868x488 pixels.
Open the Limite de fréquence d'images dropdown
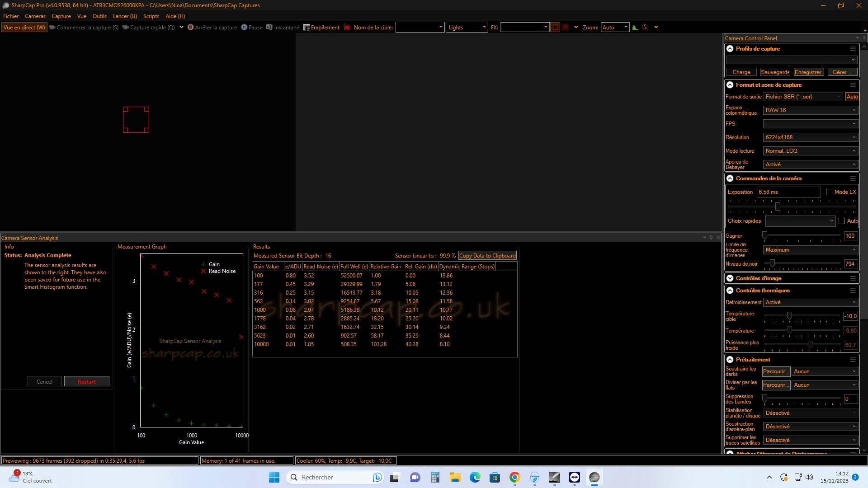click(x=810, y=250)
